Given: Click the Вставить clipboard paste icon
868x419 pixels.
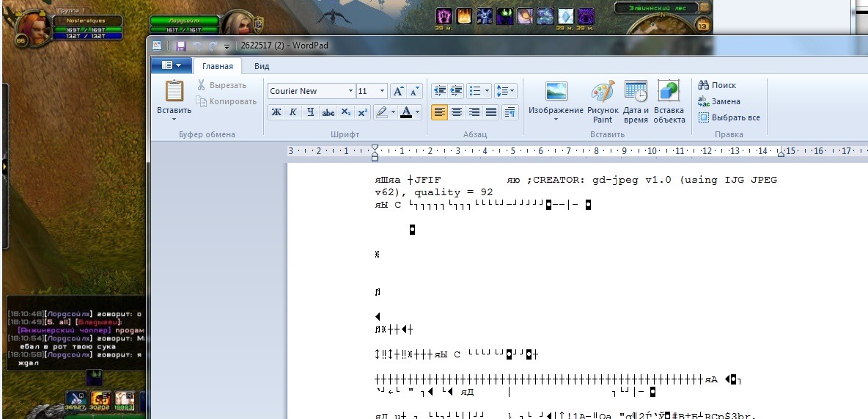Looking at the screenshot, I should pos(174,90).
